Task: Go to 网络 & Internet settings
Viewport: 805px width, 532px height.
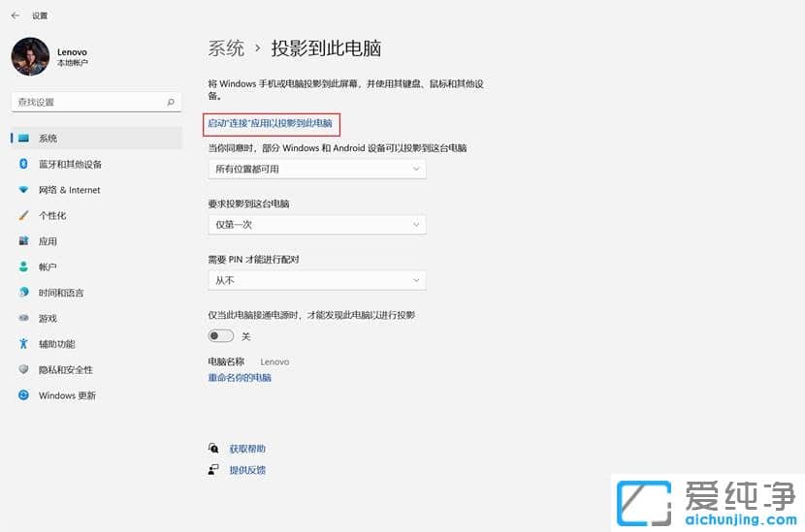Action: pos(96,190)
